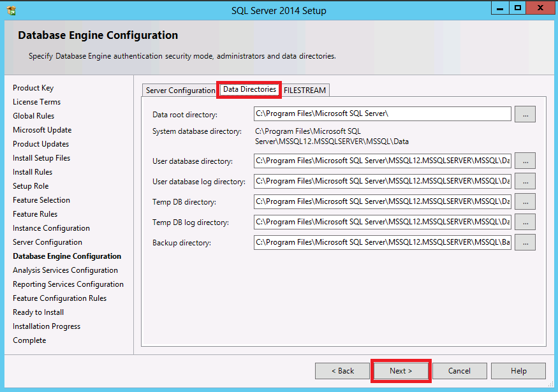558x392 pixels.
Task: Browse for the User database directory
Action: [x=525, y=161]
